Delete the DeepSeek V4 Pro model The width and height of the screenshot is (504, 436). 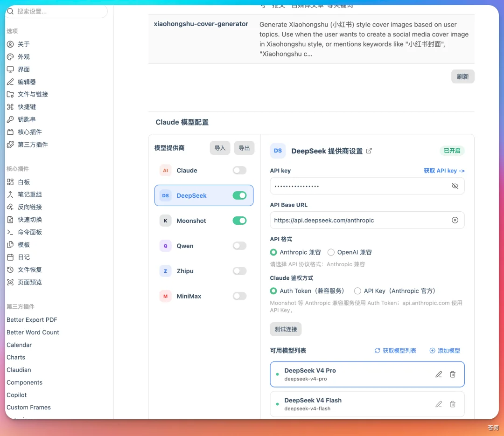[453, 374]
